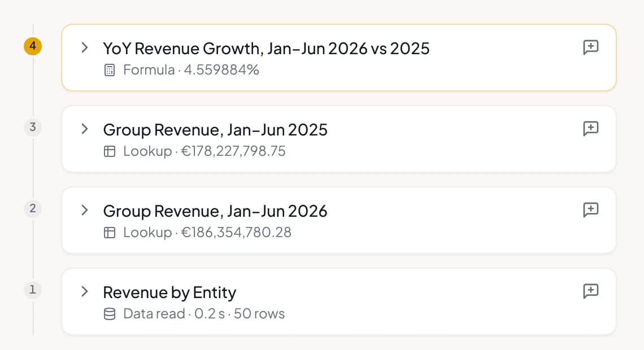Screen dimensions: 644x350
Task: Click the "50 rows" text
Action: click(x=259, y=313)
